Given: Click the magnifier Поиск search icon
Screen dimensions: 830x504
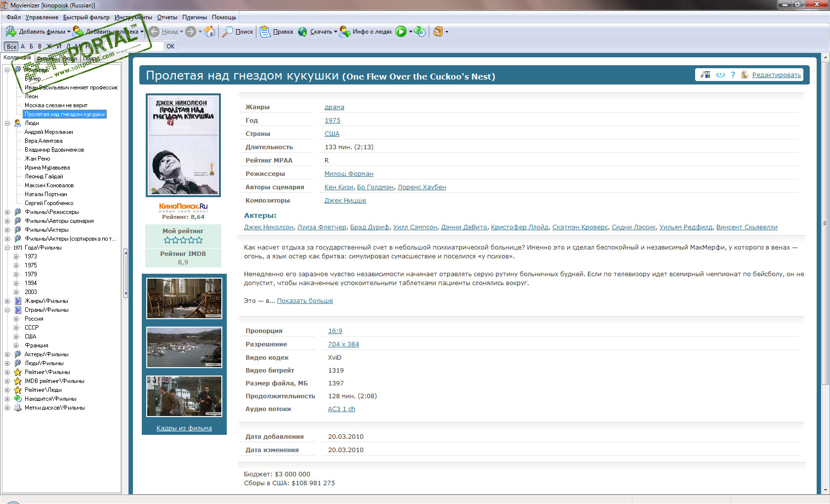Looking at the screenshot, I should point(228,32).
